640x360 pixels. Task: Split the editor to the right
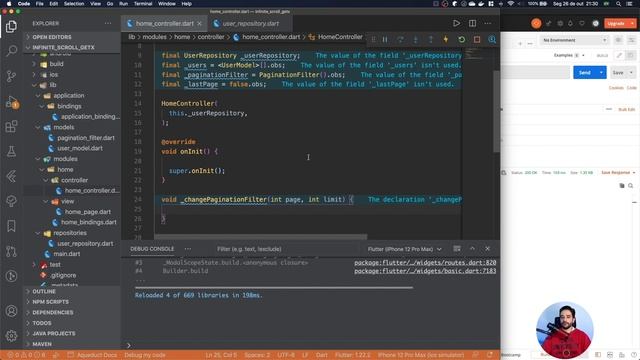472,23
